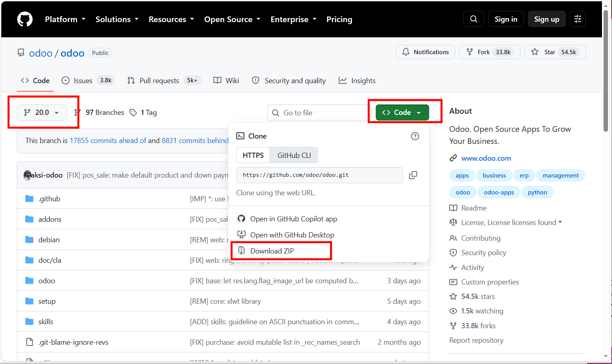The image size is (612, 364).
Task: Open the Pricing link
Action: point(339,19)
